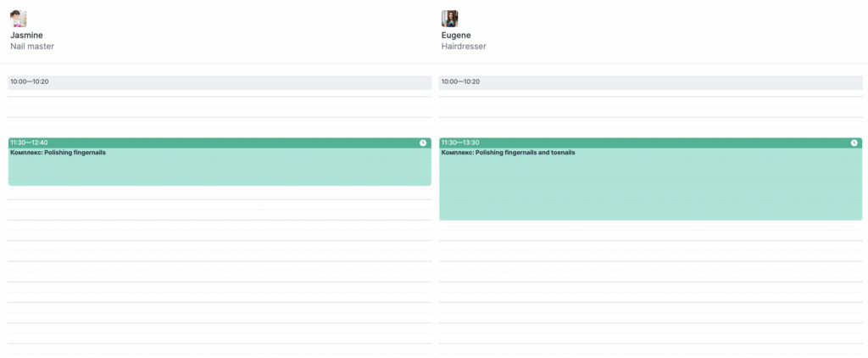This screenshot has width=868, height=358.
Task: Click the empty slot right under Eugene's green appointment
Action: click(x=650, y=226)
